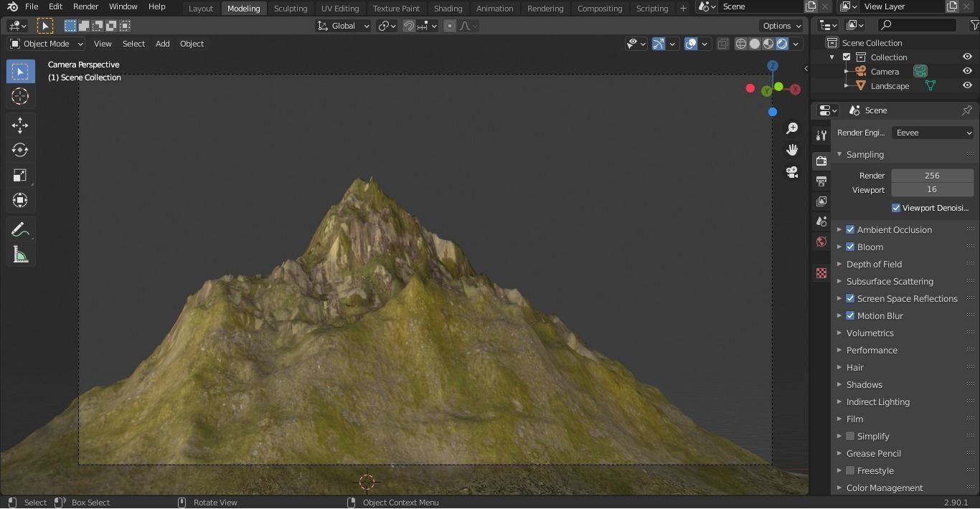Toggle viewport overlays display

[691, 44]
